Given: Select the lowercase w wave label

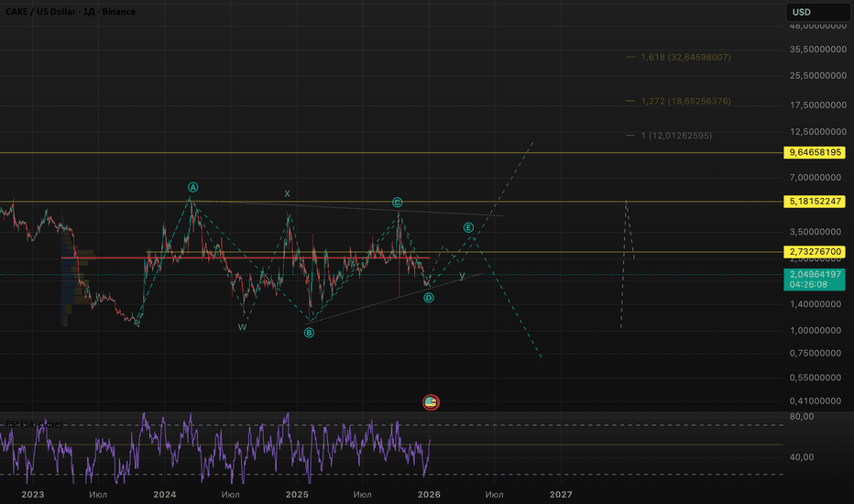Looking at the screenshot, I should [x=242, y=327].
